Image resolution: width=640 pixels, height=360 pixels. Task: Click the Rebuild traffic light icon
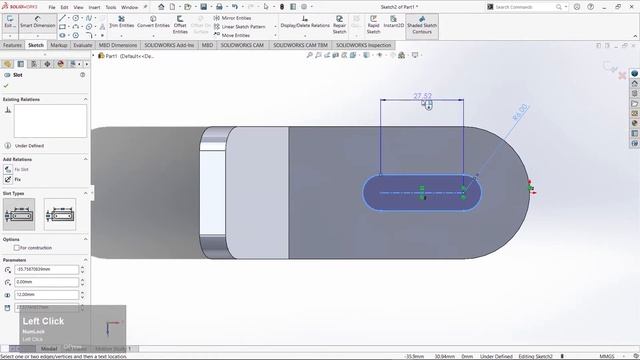(x=282, y=7)
